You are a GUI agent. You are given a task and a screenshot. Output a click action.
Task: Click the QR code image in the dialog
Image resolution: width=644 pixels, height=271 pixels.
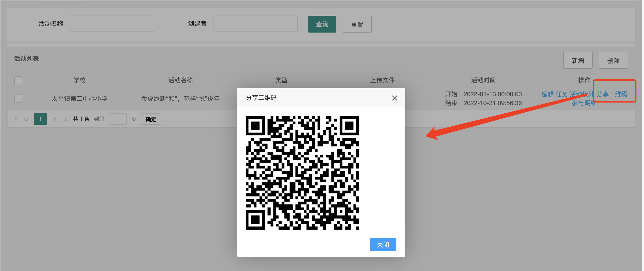[x=302, y=173]
